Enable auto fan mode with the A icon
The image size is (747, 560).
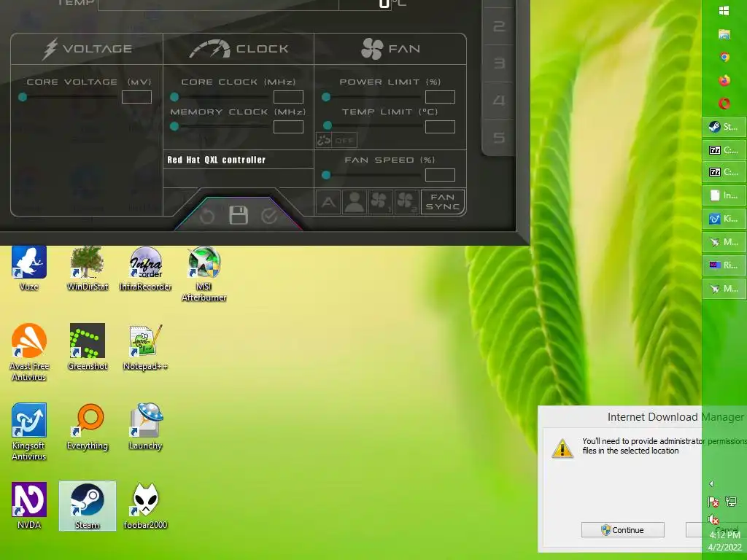pyautogui.click(x=328, y=202)
